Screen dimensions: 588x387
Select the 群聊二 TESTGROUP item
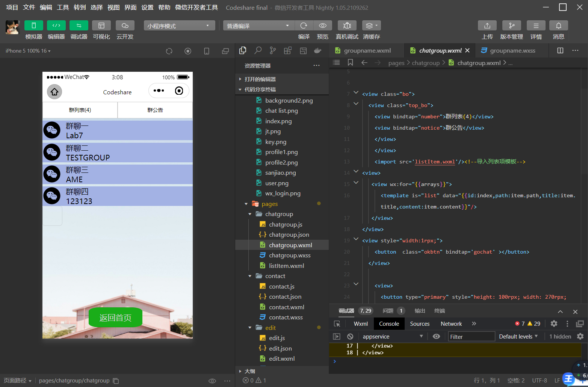tap(118, 153)
